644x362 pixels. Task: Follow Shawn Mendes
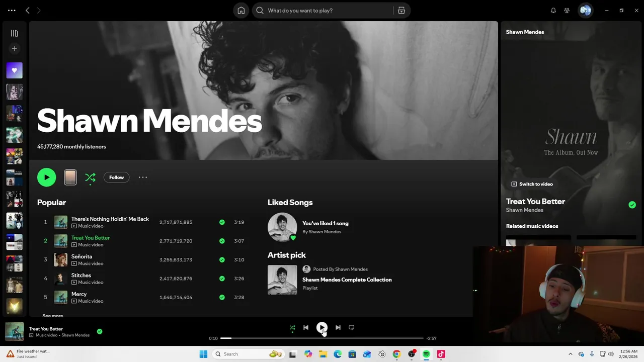[116, 177]
